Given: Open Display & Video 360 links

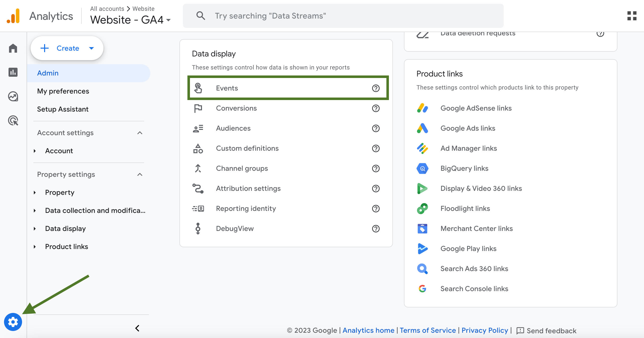Looking at the screenshot, I should coord(481,188).
